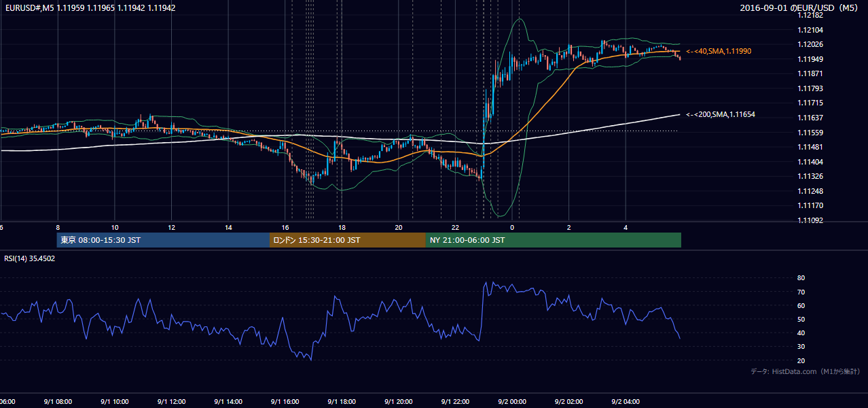Image resolution: width=868 pixels, height=408 pixels.
Task: Click the HistData.com data source credit
Action: (x=806, y=371)
